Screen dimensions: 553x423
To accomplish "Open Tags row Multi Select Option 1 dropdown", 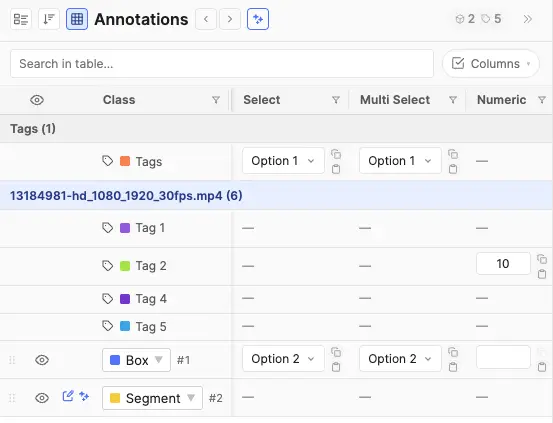I will (400, 161).
